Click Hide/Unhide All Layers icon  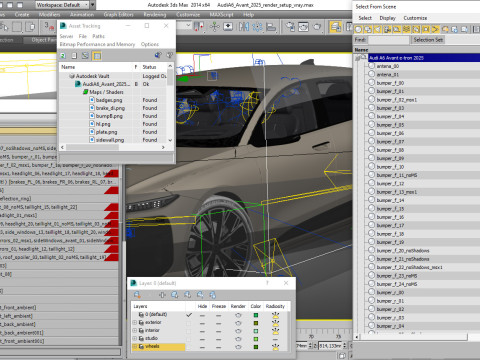point(200,295)
